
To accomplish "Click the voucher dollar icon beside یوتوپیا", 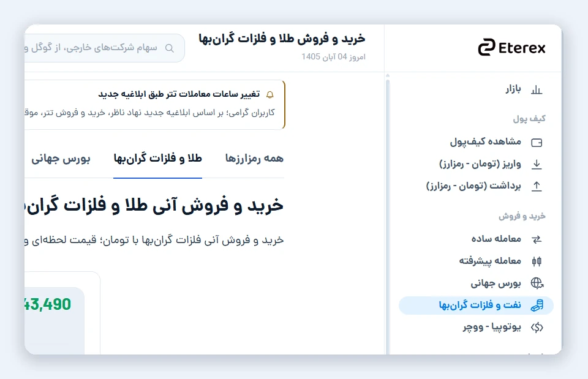I will [x=537, y=328].
